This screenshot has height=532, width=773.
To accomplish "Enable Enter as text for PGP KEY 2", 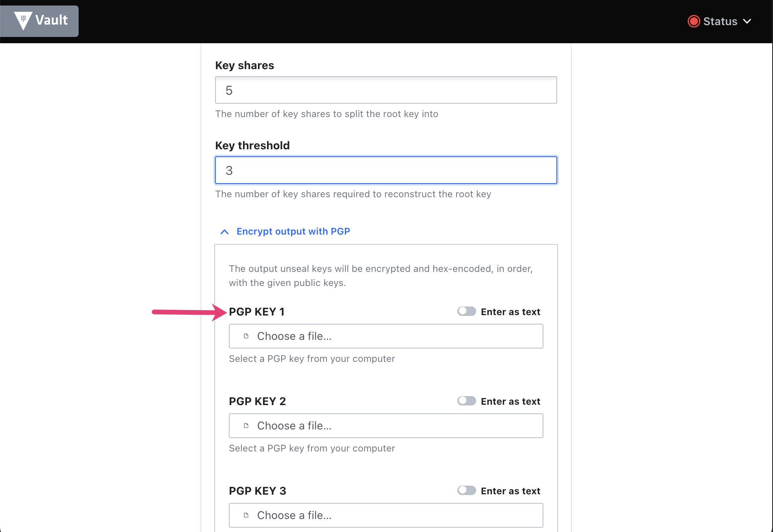I will [x=466, y=401].
